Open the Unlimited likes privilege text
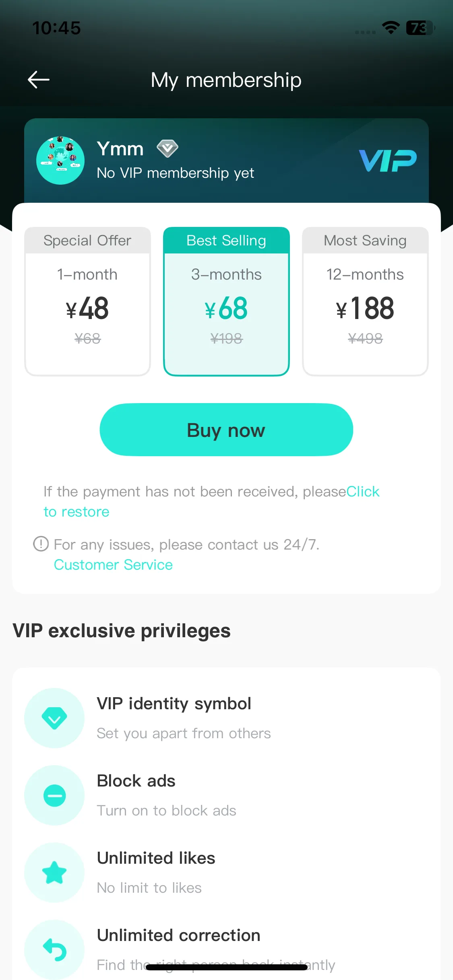 (156, 872)
